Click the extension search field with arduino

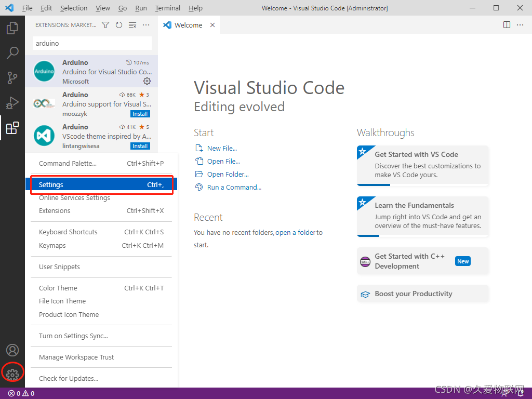(x=92, y=44)
